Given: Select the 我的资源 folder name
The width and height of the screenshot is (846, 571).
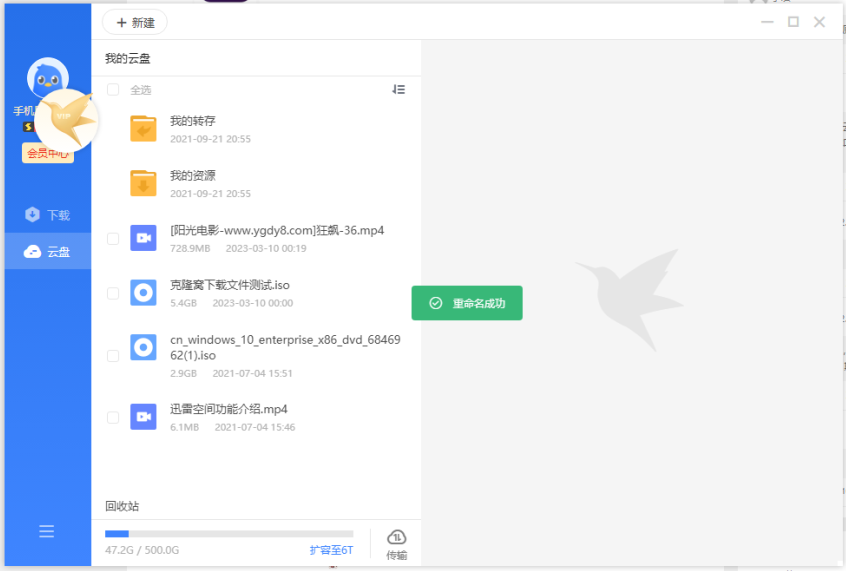Looking at the screenshot, I should pos(193,175).
